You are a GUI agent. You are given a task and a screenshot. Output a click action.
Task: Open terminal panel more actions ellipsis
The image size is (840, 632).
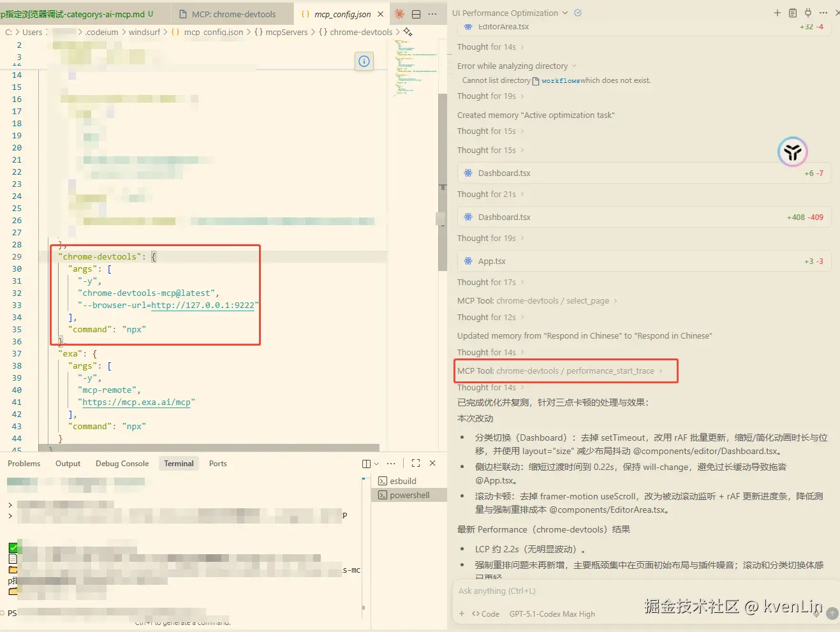pyautogui.click(x=391, y=464)
